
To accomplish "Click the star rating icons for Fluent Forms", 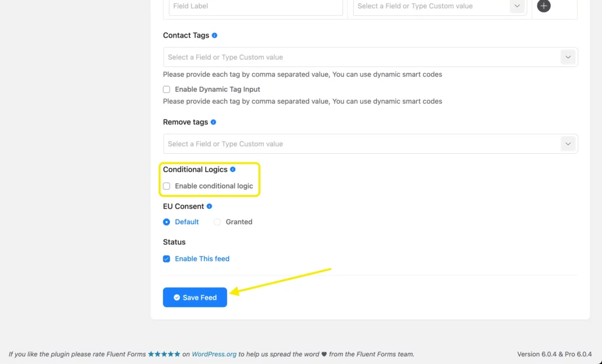I will pyautogui.click(x=164, y=354).
